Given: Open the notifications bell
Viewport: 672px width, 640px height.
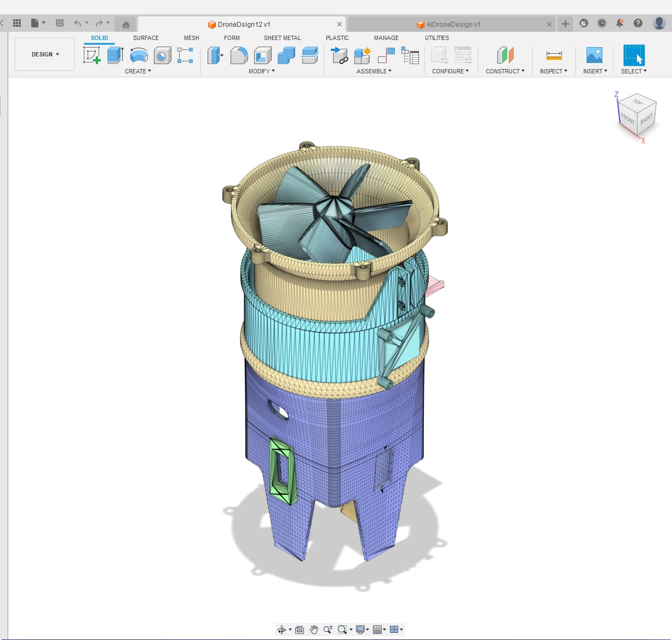Looking at the screenshot, I should pyautogui.click(x=619, y=23).
